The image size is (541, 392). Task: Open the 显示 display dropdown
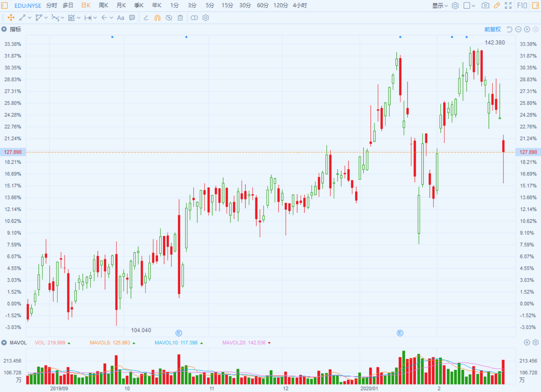pos(440,5)
